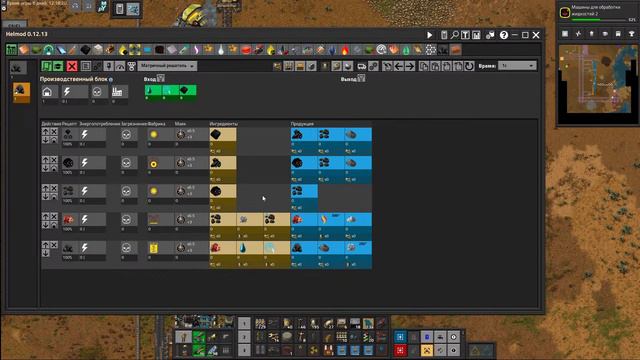Move first recipe row up with arrow

click(46, 131)
